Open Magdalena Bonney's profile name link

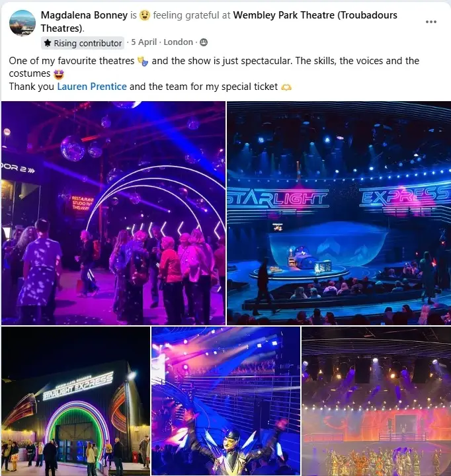(84, 15)
